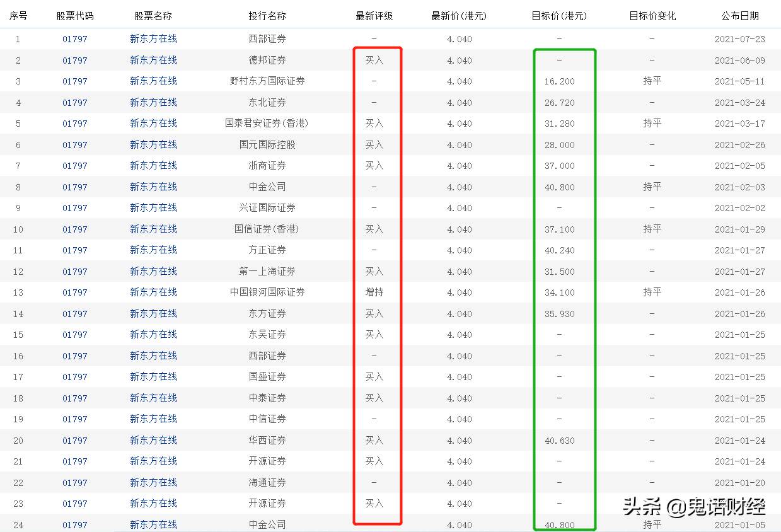Image resolution: width=781 pixels, height=532 pixels.
Task: Select the 中国银河国际证券 broker cell
Action: point(267,292)
